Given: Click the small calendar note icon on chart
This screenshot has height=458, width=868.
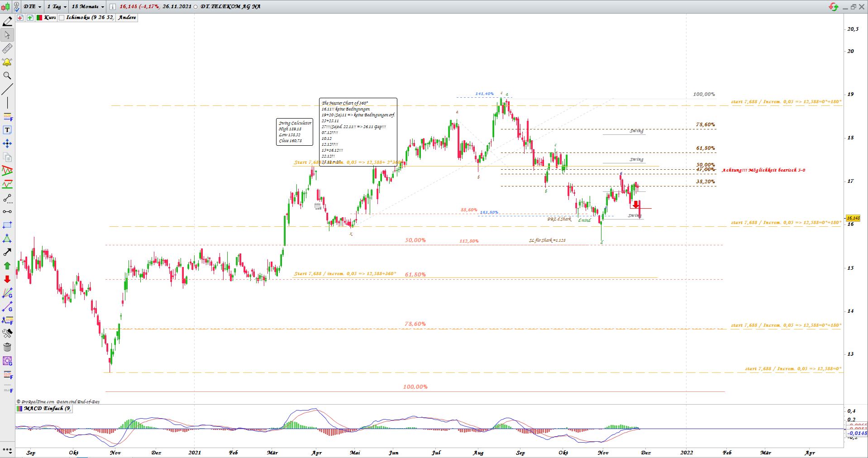Looking at the screenshot, I should [x=318, y=207].
